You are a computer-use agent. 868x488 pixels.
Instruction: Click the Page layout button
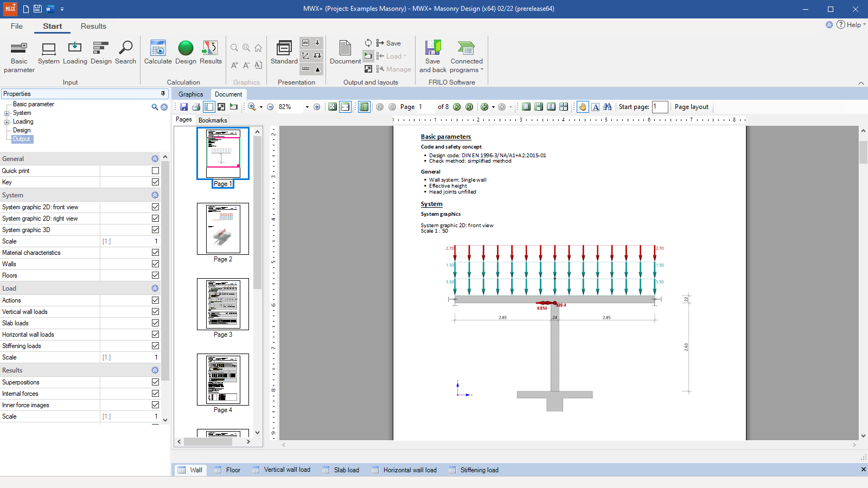click(x=692, y=107)
